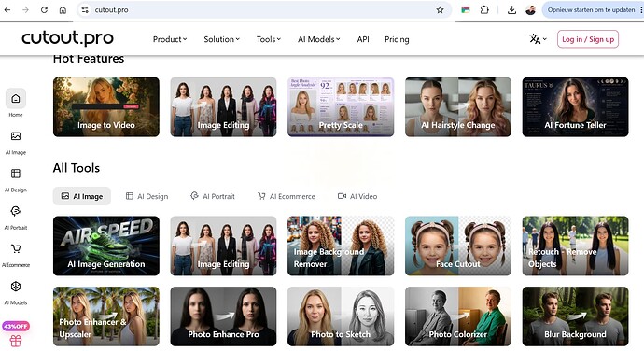644x351 pixels.
Task: Switch to the AI Design tab
Action: coord(147,196)
